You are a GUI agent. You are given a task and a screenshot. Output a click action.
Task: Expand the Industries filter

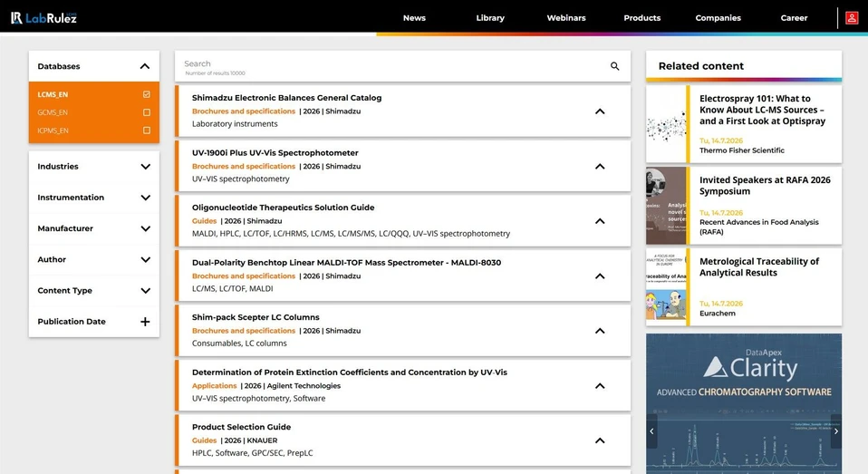94,167
